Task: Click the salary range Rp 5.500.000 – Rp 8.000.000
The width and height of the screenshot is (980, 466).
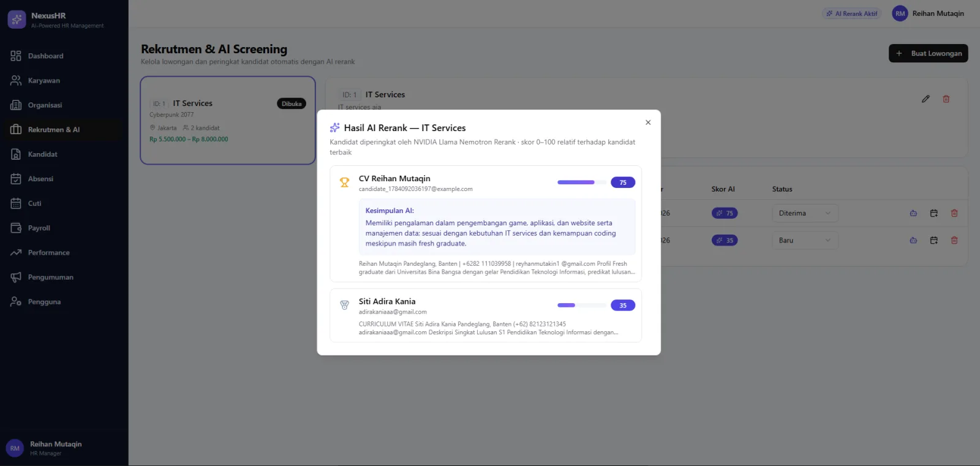Action: (189, 139)
